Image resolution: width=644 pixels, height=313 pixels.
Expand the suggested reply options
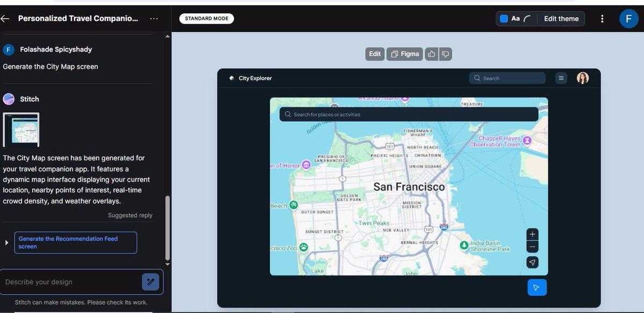click(x=6, y=242)
